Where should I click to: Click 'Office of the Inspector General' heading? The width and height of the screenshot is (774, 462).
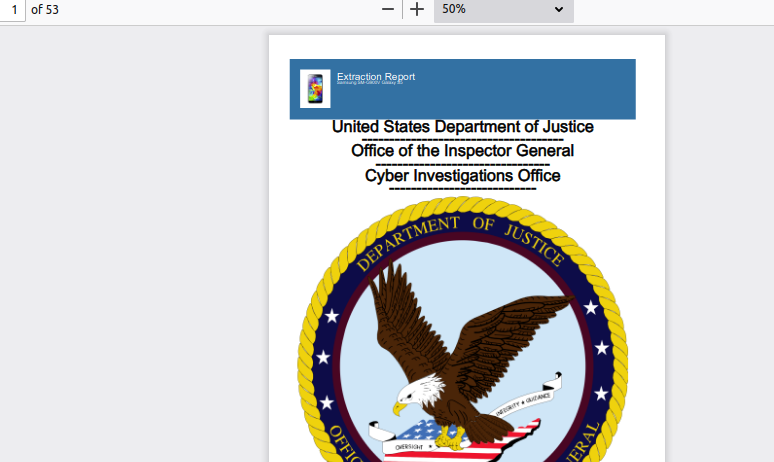462,151
